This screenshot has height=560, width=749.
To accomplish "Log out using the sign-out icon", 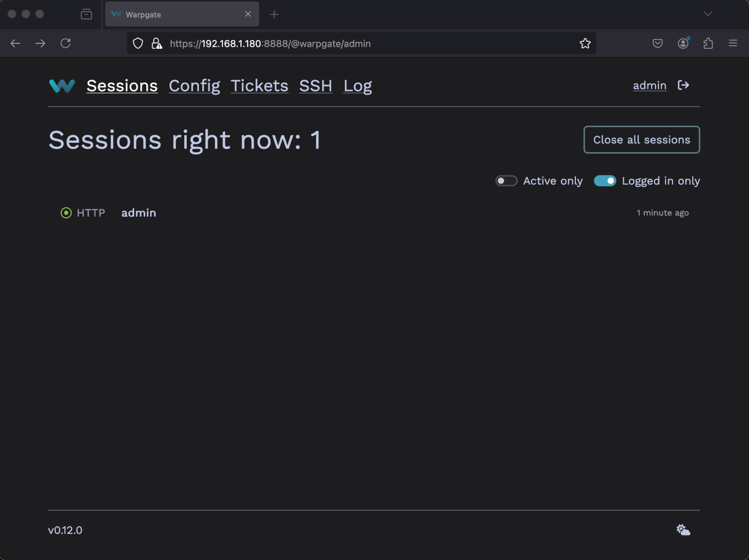I will 684,85.
